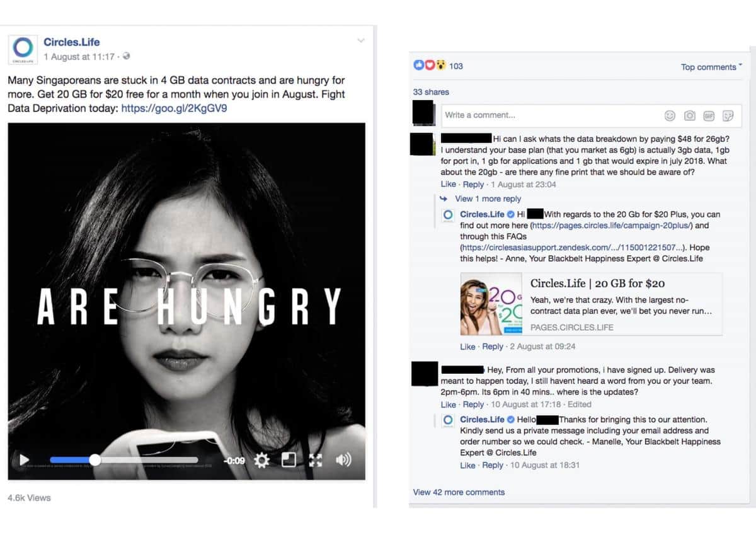
Task: Expand Top comments sorting dropdown
Action: coord(711,67)
